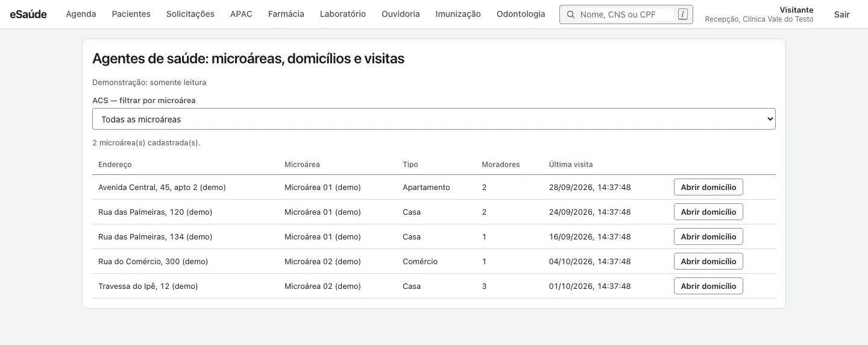
Task: Click Recepção, Clínica Vale do Testo text
Action: tap(759, 19)
